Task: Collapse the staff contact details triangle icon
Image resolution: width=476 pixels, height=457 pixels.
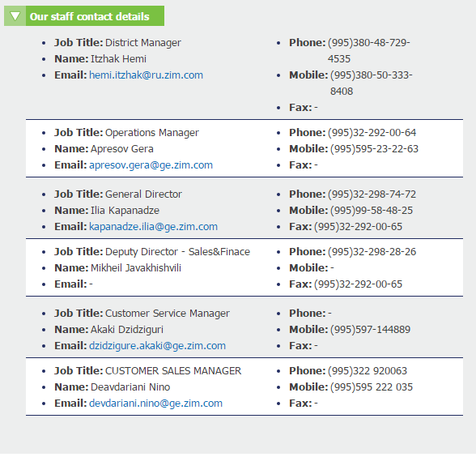Action: 15,16
